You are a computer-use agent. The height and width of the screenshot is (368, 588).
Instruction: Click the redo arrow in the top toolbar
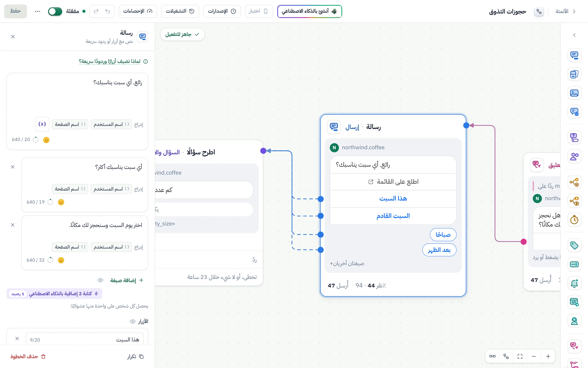click(96, 11)
